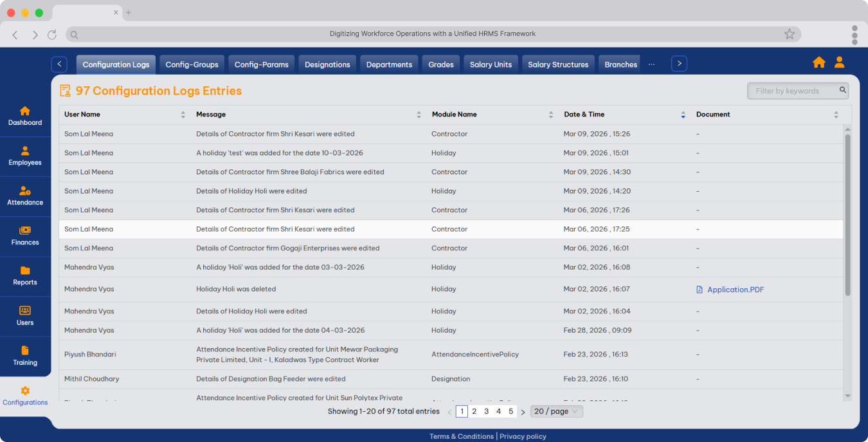This screenshot has height=442, width=868.
Task: Open the Reports folder icon
Action: coord(25,271)
